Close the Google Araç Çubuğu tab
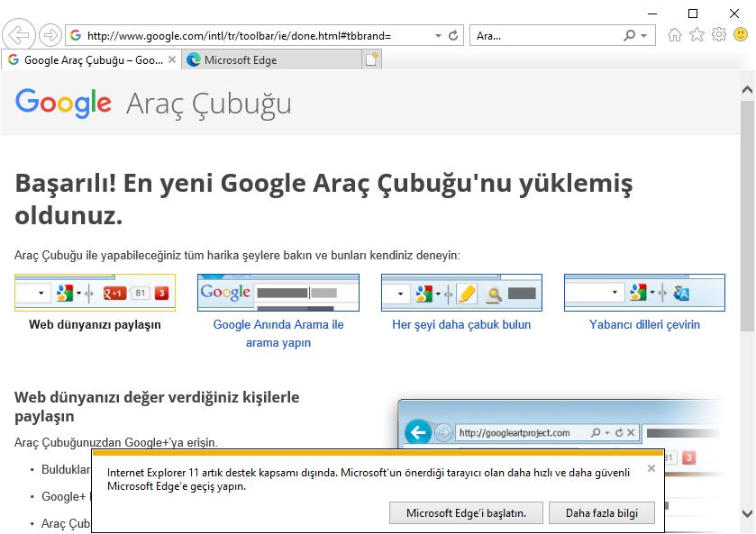 tap(171, 59)
